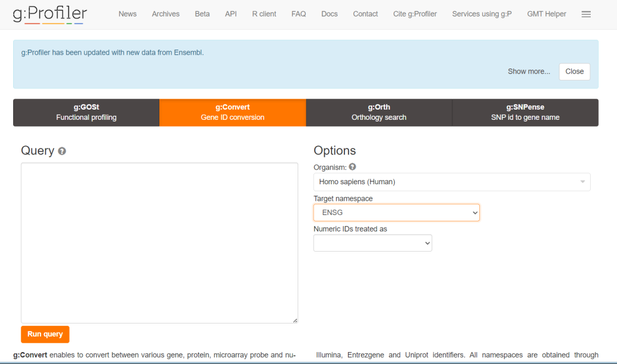This screenshot has width=617, height=364.
Task: Open Cite g:Profiler page
Action: click(x=415, y=14)
